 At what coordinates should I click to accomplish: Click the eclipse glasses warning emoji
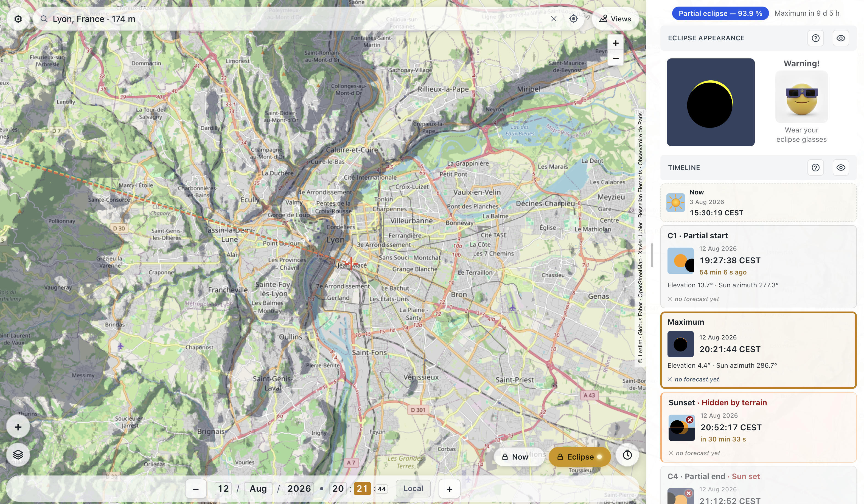point(802,97)
